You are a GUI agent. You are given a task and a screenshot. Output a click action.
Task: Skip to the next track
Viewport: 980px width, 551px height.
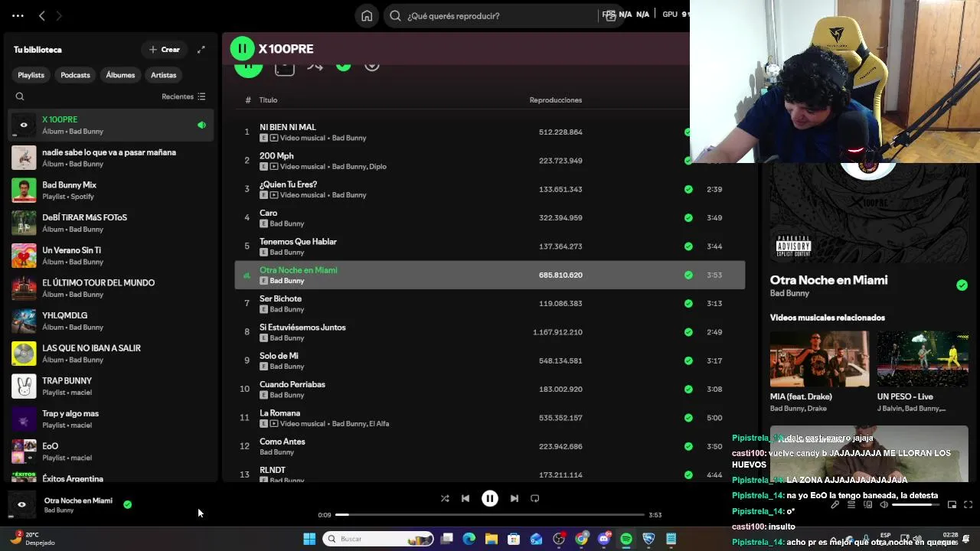coord(514,498)
